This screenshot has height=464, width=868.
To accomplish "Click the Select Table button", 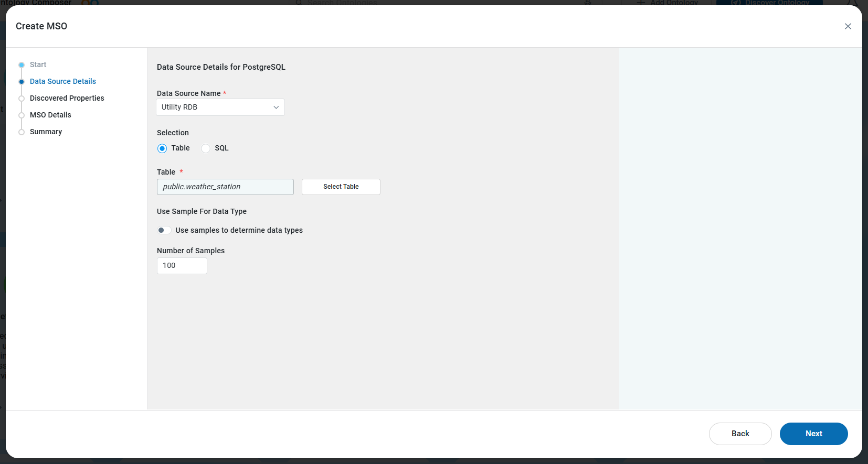I will pyautogui.click(x=341, y=187).
